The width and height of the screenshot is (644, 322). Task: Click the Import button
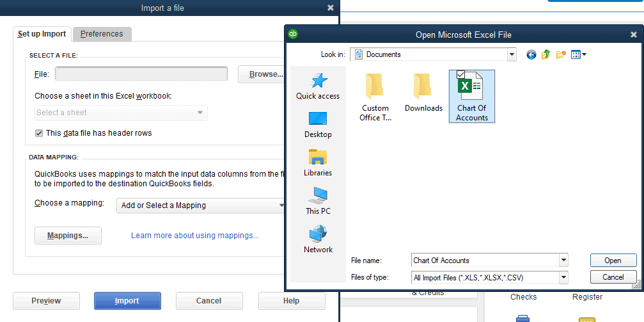[x=127, y=301]
